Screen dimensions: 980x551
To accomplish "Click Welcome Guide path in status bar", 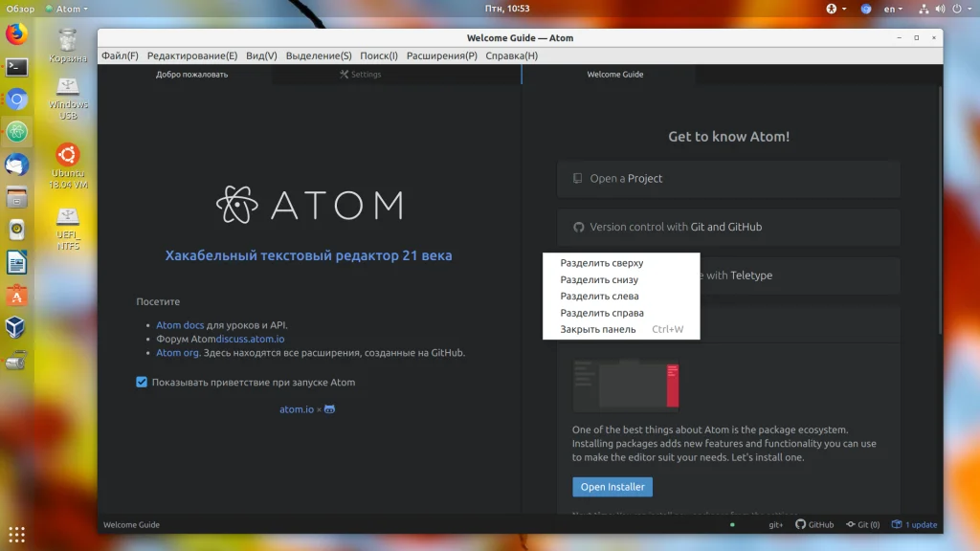I will click(x=131, y=525).
